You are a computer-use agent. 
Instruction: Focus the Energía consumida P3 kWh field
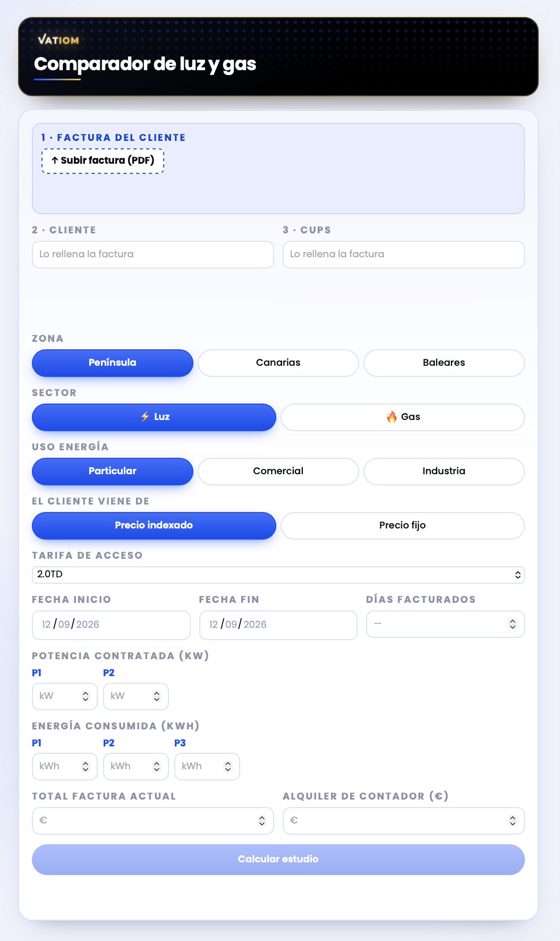point(207,767)
